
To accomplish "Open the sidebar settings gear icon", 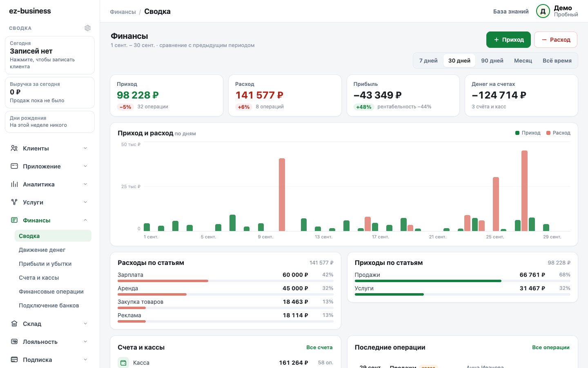I will tap(87, 28).
